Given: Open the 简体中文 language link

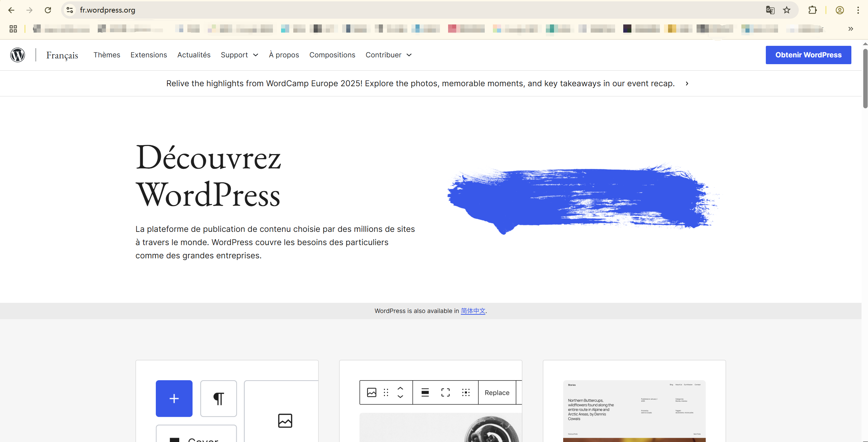Looking at the screenshot, I should tap(473, 311).
